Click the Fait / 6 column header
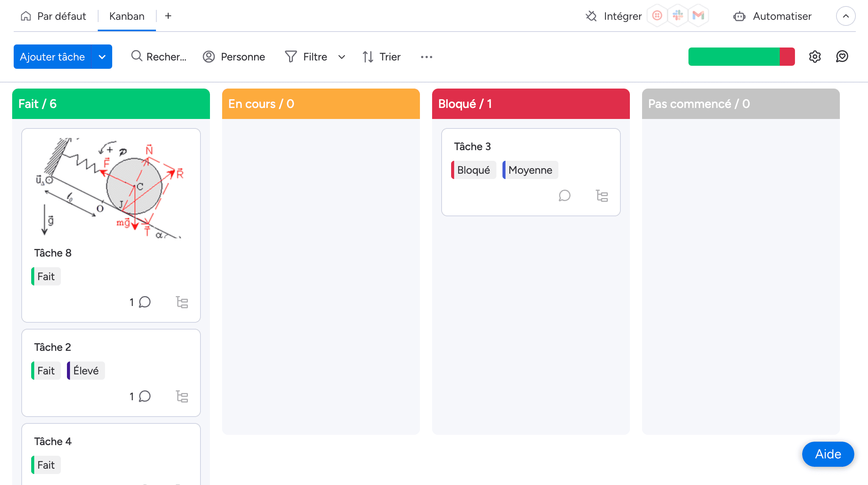The image size is (868, 485). pyautogui.click(x=111, y=104)
